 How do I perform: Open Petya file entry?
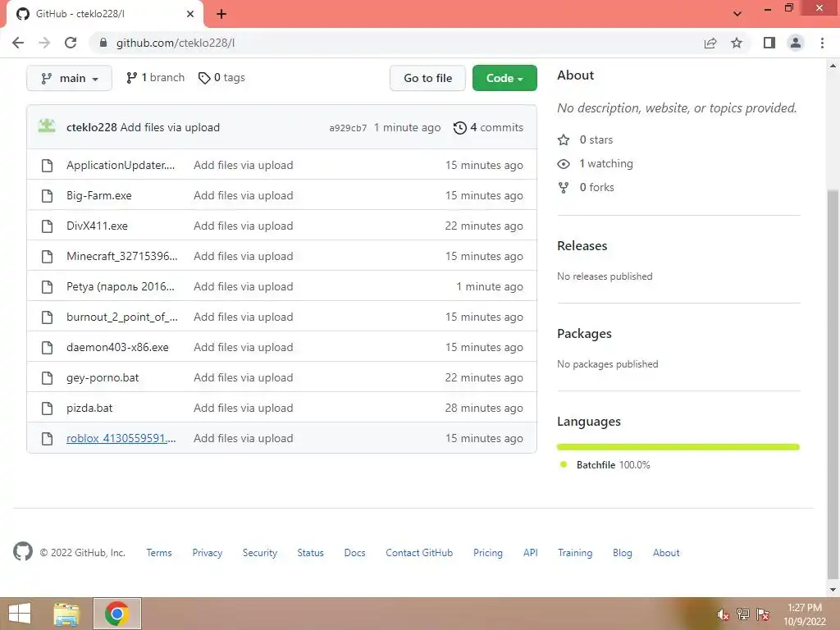tap(121, 286)
